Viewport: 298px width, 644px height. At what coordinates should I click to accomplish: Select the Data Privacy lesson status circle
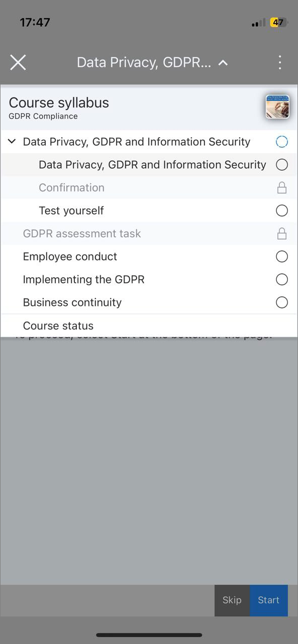(282, 165)
